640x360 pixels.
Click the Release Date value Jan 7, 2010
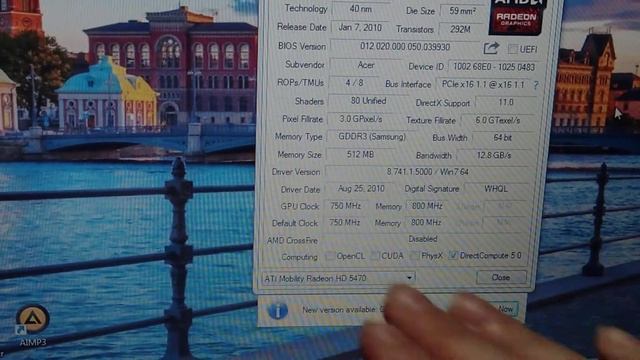pos(360,28)
